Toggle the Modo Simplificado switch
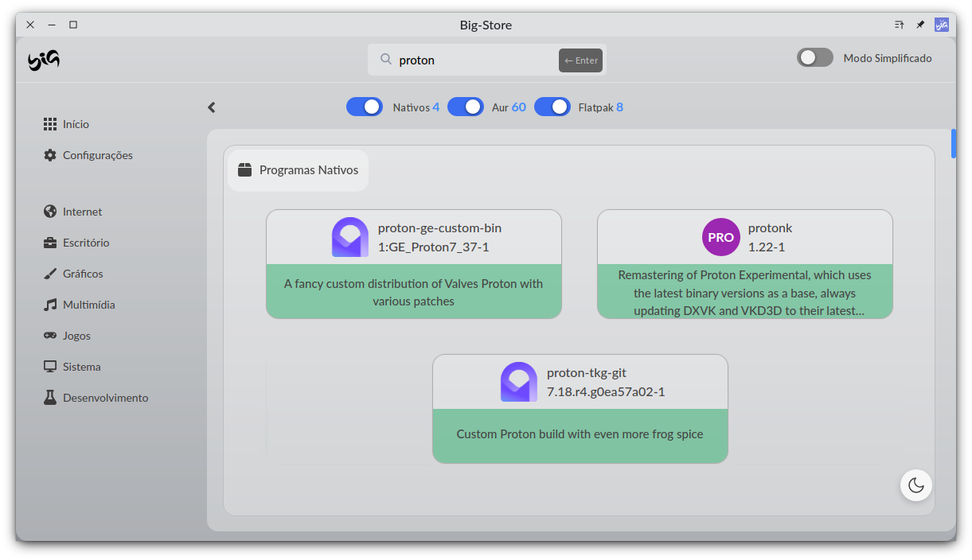Image resolution: width=972 pixels, height=560 pixels. click(x=815, y=58)
